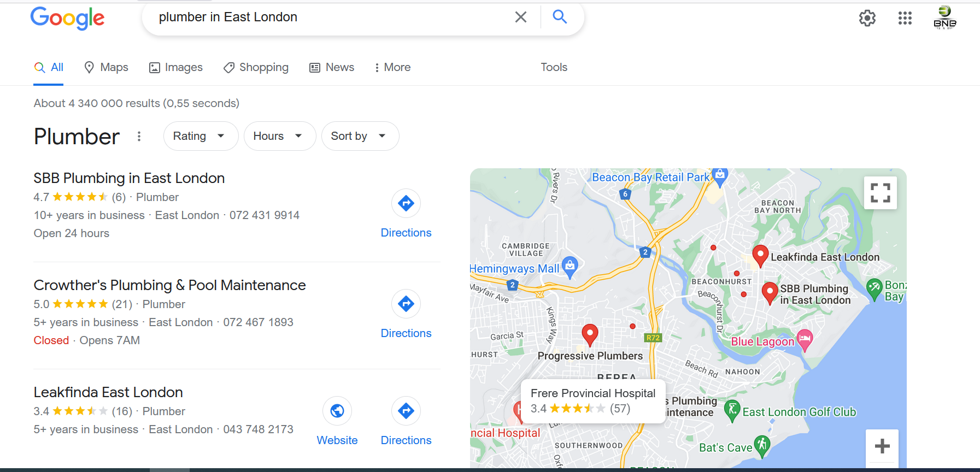Click Beacon Bay Retail Park marker

tap(720, 176)
